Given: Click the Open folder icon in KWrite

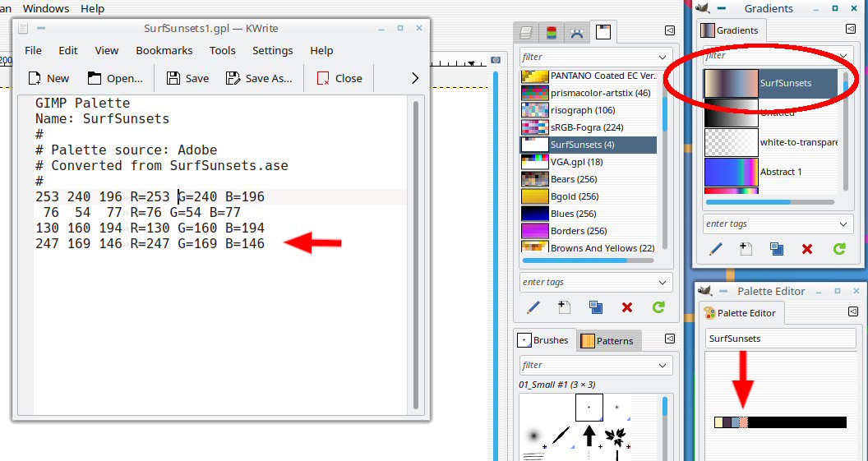Looking at the screenshot, I should click(x=95, y=78).
